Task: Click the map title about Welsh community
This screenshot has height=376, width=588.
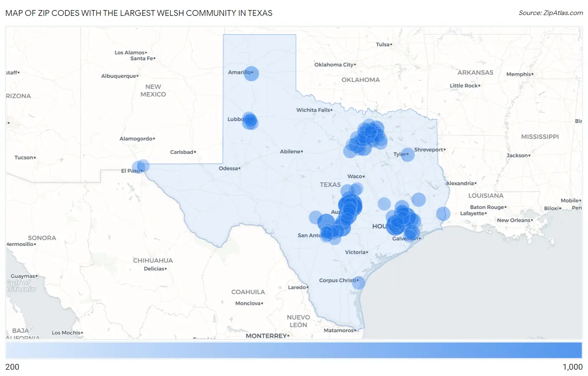Action: click(139, 13)
